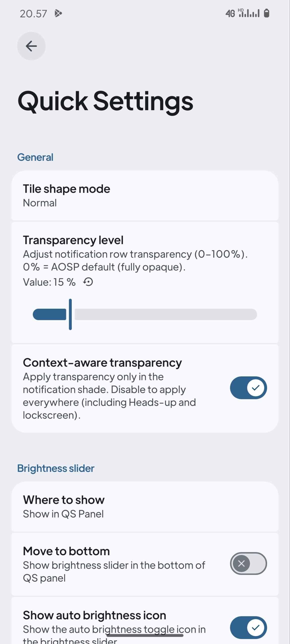Tap the clock showing 20.57
Image resolution: width=290 pixels, height=644 pixels.
click(33, 14)
